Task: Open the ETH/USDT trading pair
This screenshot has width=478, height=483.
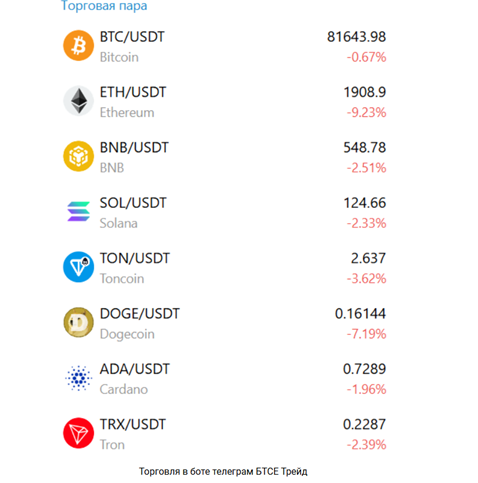Action: click(133, 92)
